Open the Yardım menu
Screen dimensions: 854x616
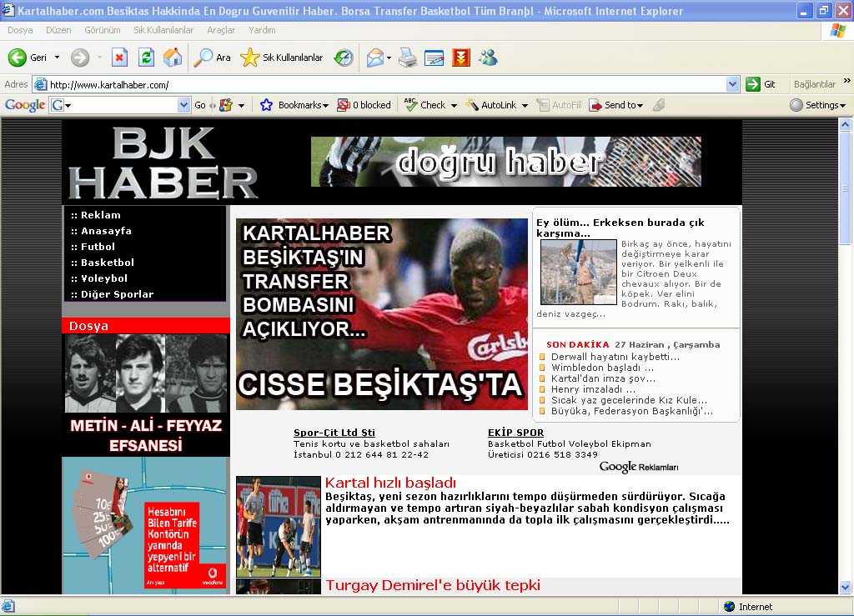click(x=262, y=30)
